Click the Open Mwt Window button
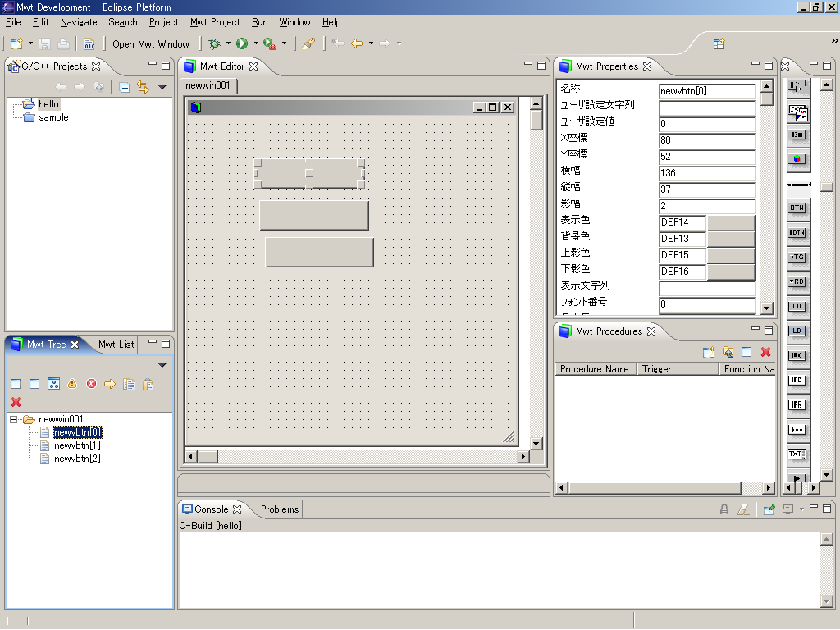 pos(151,44)
